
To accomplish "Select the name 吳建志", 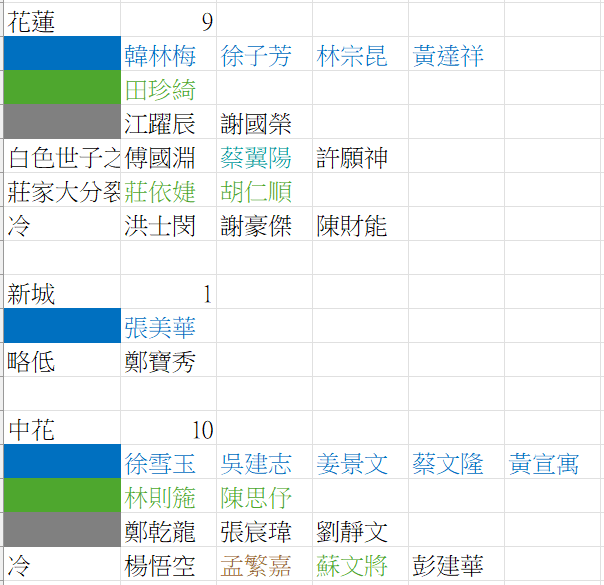I will pos(256,464).
